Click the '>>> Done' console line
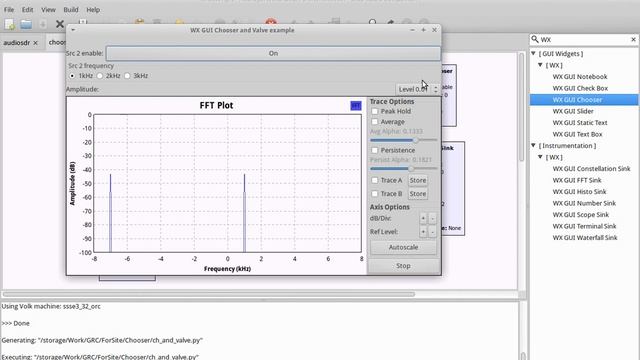The width and height of the screenshot is (640, 360). [x=16, y=323]
